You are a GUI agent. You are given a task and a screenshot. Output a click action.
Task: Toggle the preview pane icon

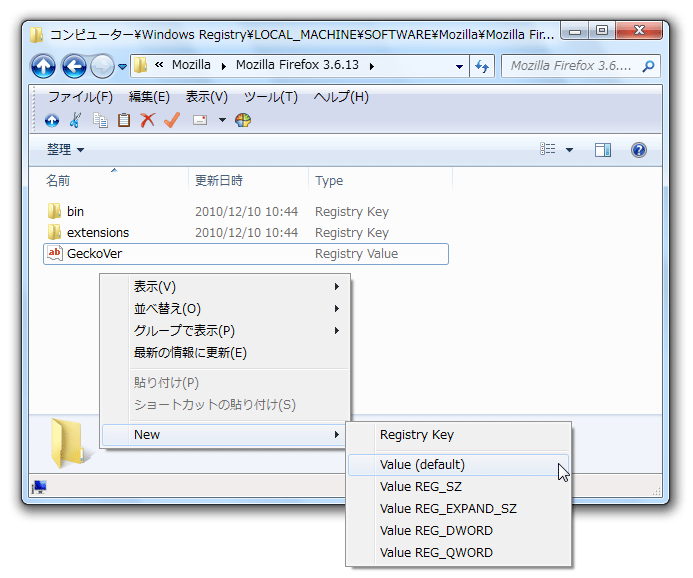click(x=603, y=150)
